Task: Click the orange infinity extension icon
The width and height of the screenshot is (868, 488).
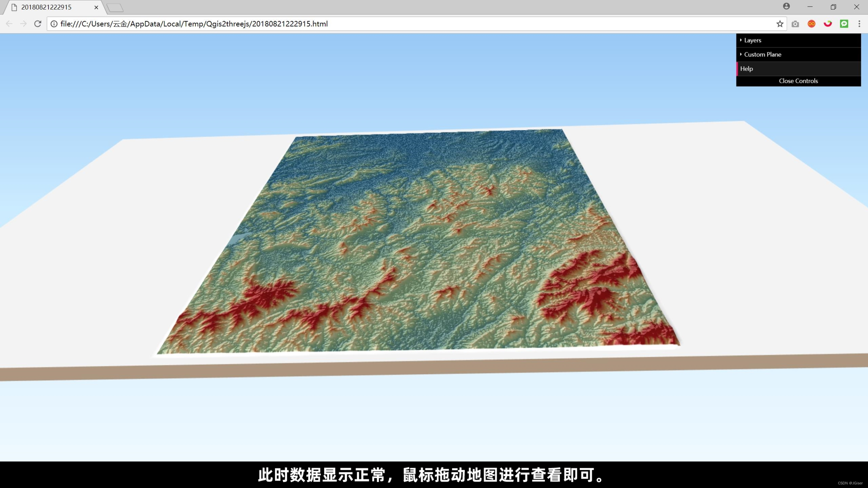Action: coord(812,23)
